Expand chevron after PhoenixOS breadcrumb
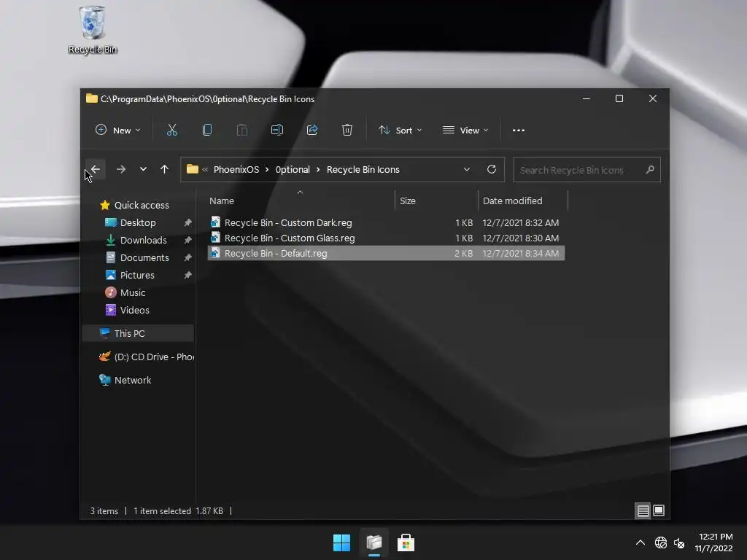This screenshot has height=560, width=747. (x=267, y=169)
